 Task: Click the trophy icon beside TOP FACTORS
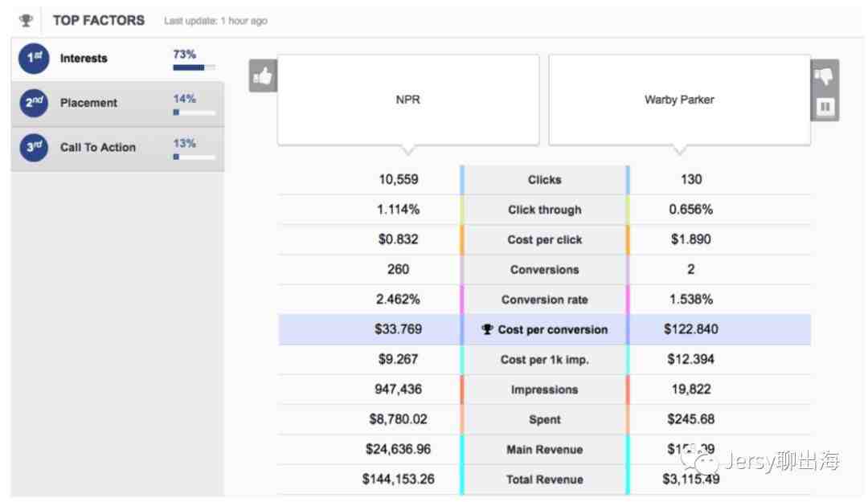(x=26, y=21)
